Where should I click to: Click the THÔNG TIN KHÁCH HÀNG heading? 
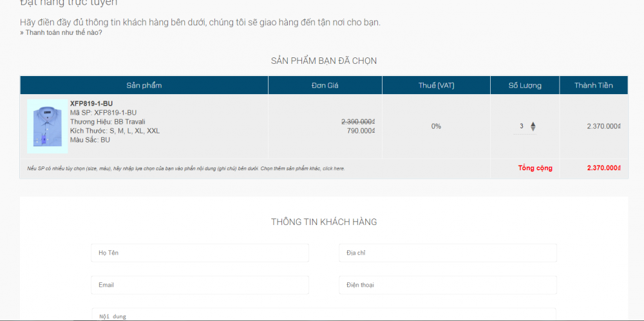pos(324,222)
